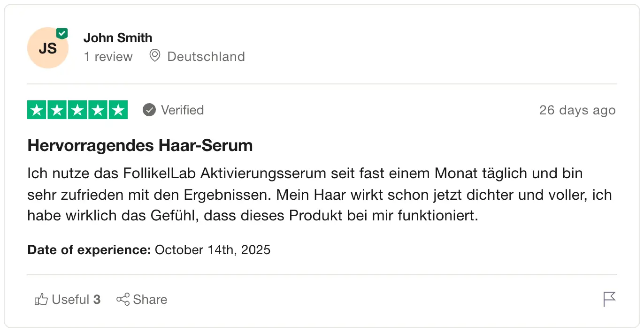Image resolution: width=644 pixels, height=332 pixels.
Task: Click the "26 days ago" timestamp
Action: [577, 110]
